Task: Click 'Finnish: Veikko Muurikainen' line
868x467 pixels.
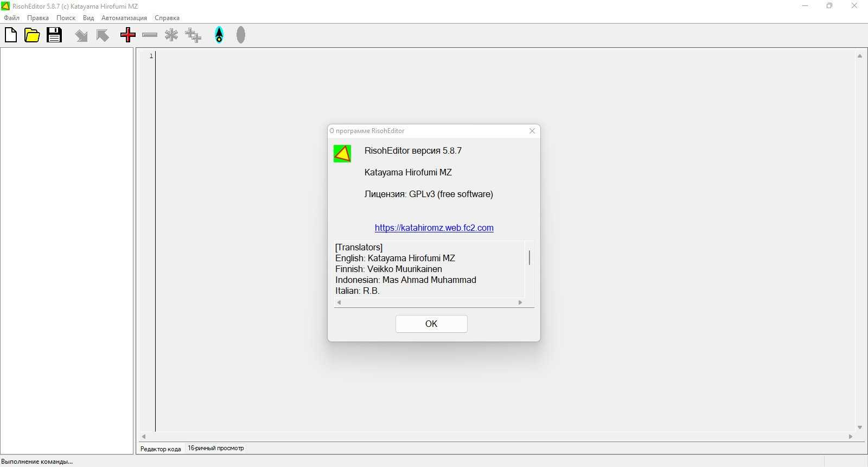Action: tap(388, 269)
